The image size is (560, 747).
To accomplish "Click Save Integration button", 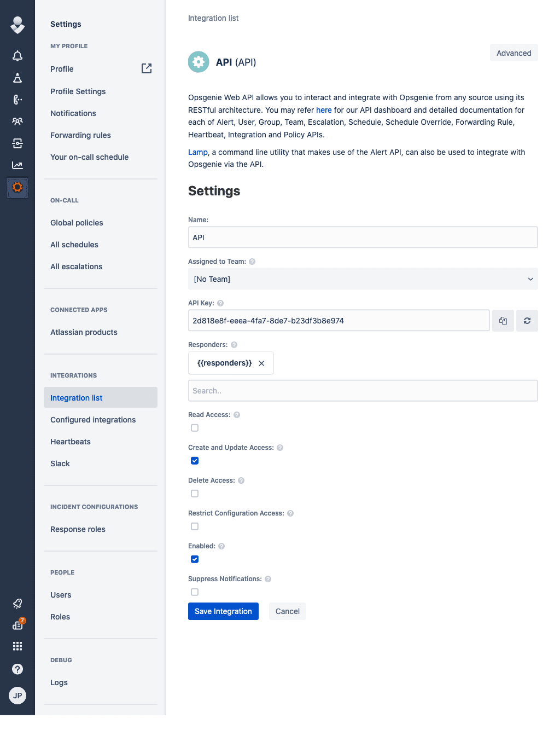I will tap(223, 611).
